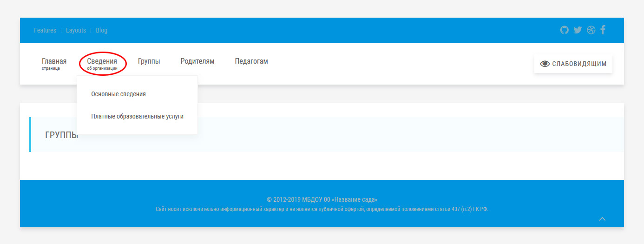Open the Layouts link in top bar
The height and width of the screenshot is (244, 644).
pyautogui.click(x=76, y=30)
